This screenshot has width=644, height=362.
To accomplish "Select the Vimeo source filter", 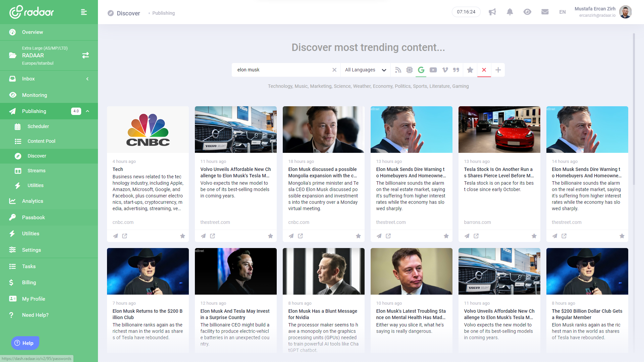I will click(x=445, y=70).
